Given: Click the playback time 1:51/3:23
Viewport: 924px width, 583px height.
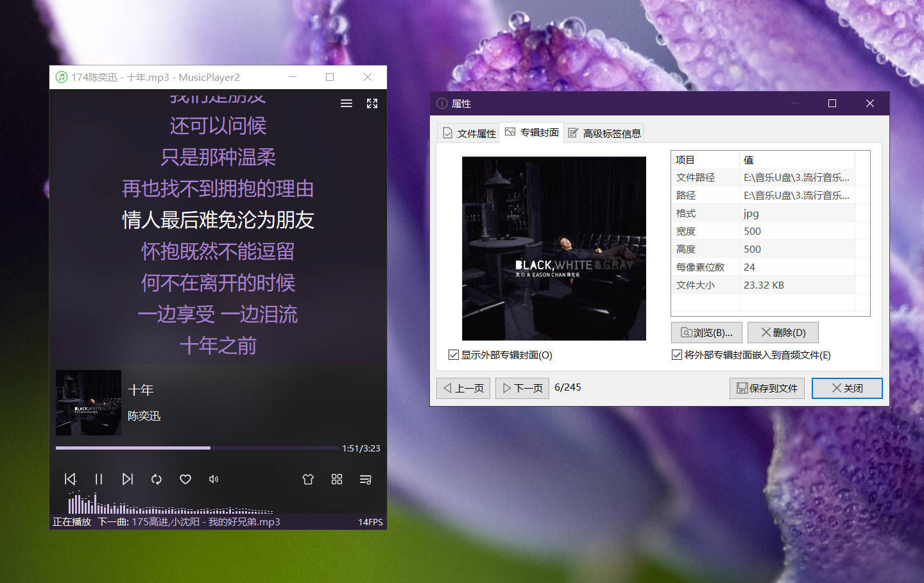Looking at the screenshot, I should click(x=361, y=448).
